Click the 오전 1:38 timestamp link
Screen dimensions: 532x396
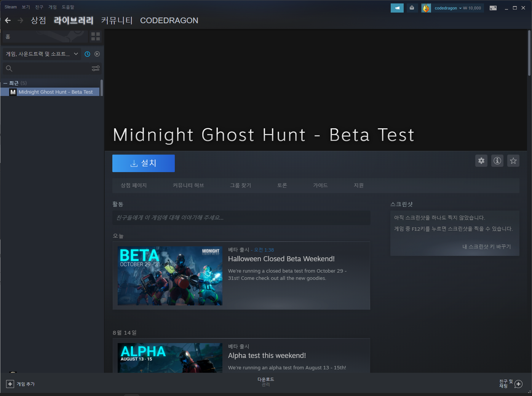[x=264, y=250]
